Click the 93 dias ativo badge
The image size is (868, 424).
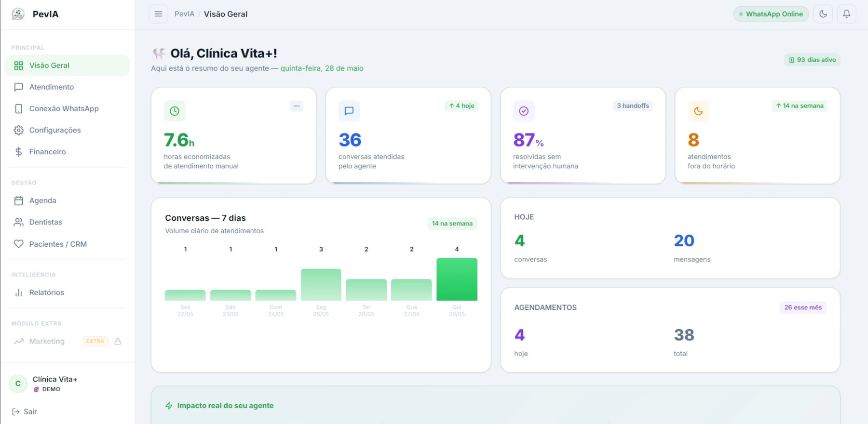click(812, 60)
